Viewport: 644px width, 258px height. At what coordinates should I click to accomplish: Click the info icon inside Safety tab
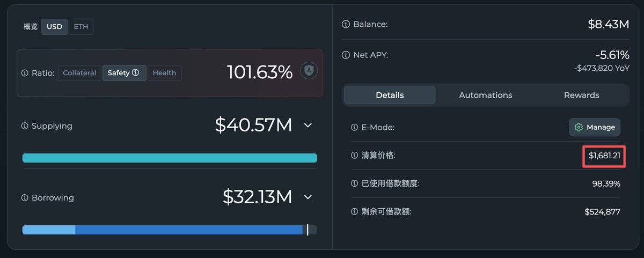click(x=135, y=73)
